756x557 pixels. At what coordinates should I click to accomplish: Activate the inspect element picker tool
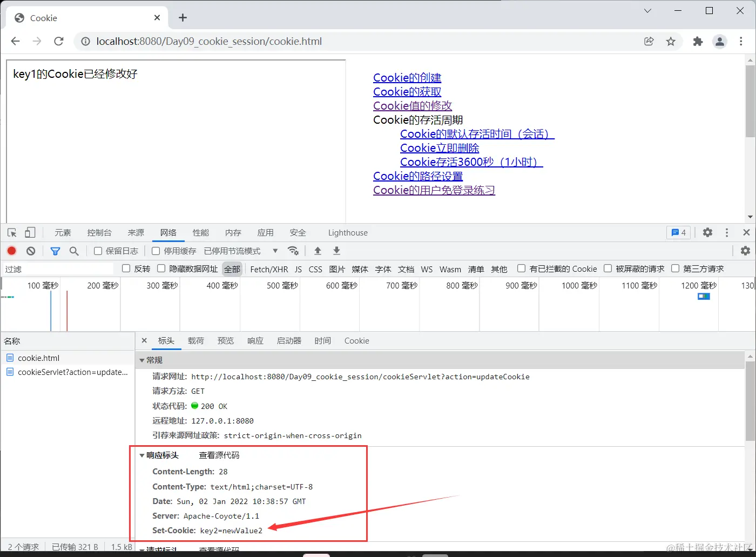[12, 233]
